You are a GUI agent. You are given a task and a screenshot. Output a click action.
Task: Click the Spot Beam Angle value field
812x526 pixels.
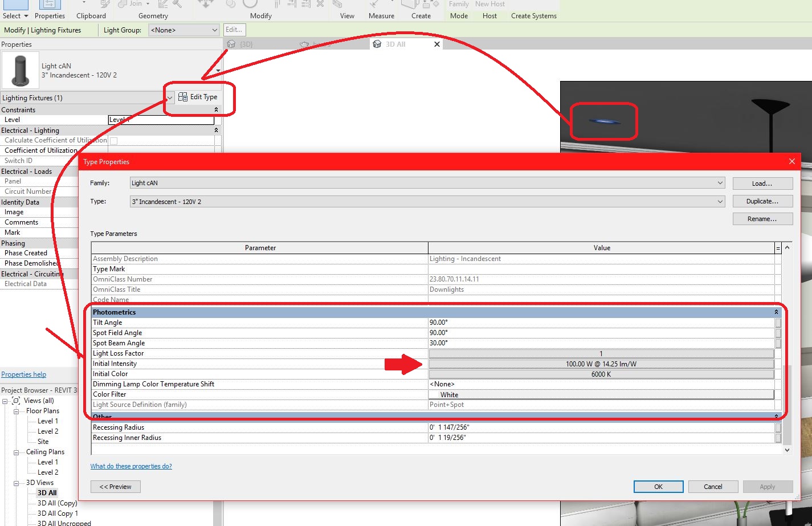(601, 343)
